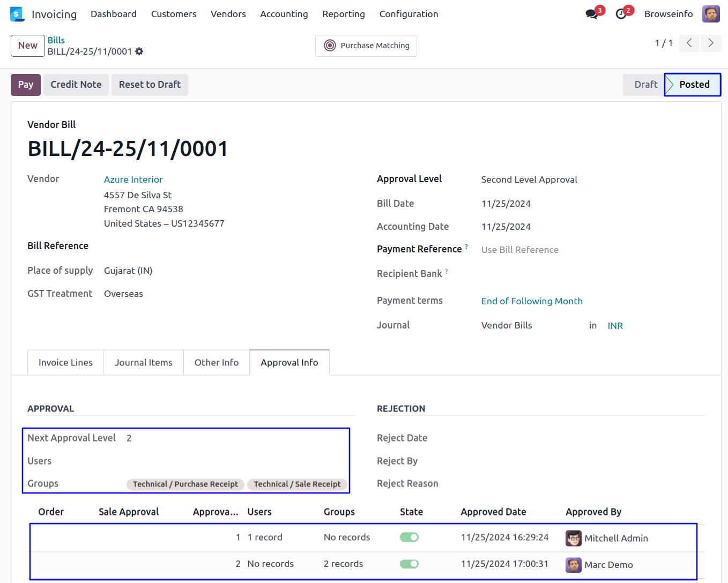The width and height of the screenshot is (728, 583).
Task: Open the chat messages icon
Action: (x=592, y=14)
